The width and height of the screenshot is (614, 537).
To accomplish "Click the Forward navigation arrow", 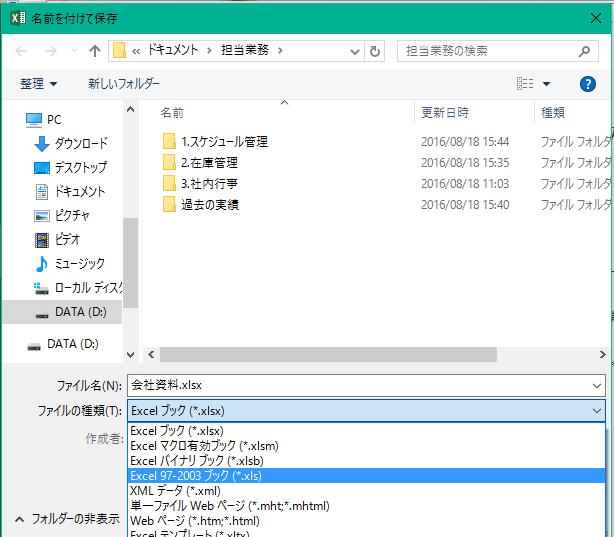I will [51, 51].
